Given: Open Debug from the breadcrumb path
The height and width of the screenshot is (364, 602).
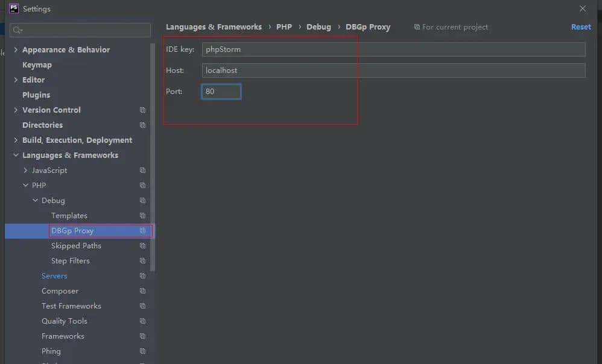Looking at the screenshot, I should tap(318, 27).
